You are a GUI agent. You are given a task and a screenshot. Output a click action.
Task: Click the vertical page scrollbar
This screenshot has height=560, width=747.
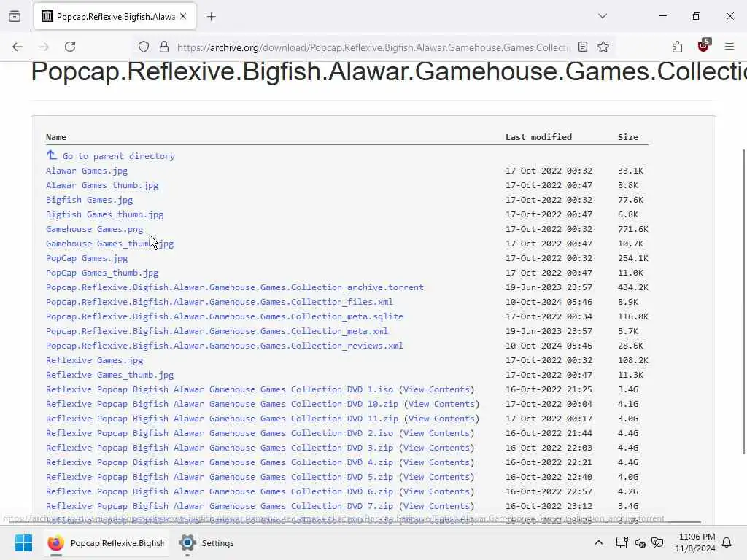[744, 301]
